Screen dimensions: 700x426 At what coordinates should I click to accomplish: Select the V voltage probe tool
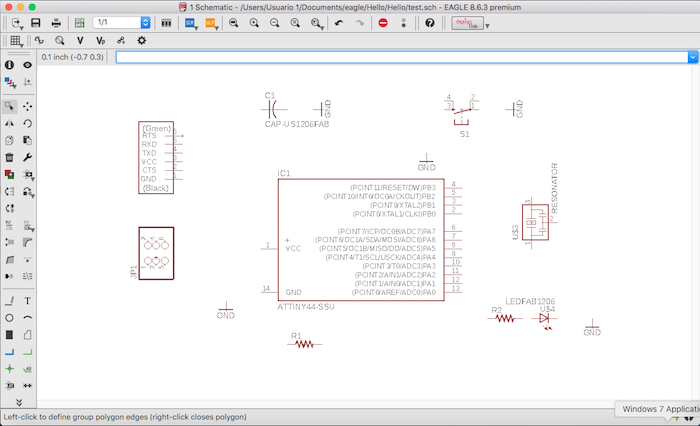pos(80,41)
